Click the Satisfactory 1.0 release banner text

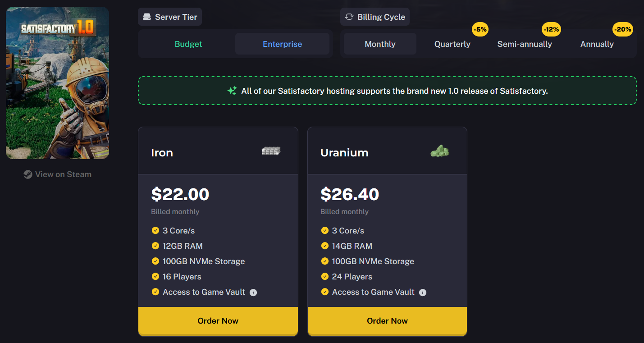[x=394, y=91]
